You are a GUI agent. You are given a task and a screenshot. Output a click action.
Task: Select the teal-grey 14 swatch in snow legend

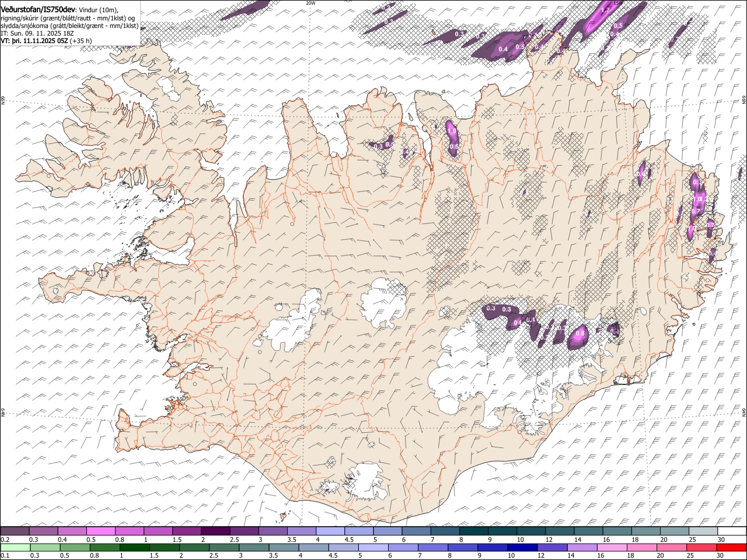click(x=588, y=531)
